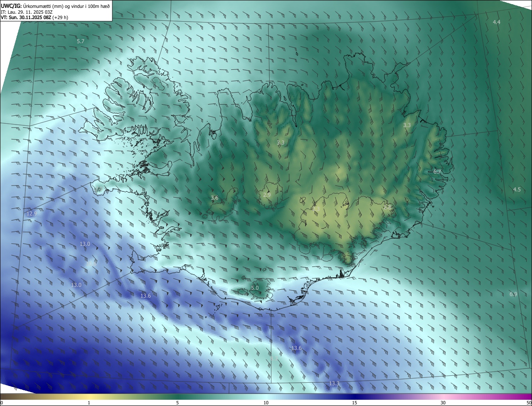Click the 3.6 value label on the map
Screen dimensions: 532x406
coord(214,198)
